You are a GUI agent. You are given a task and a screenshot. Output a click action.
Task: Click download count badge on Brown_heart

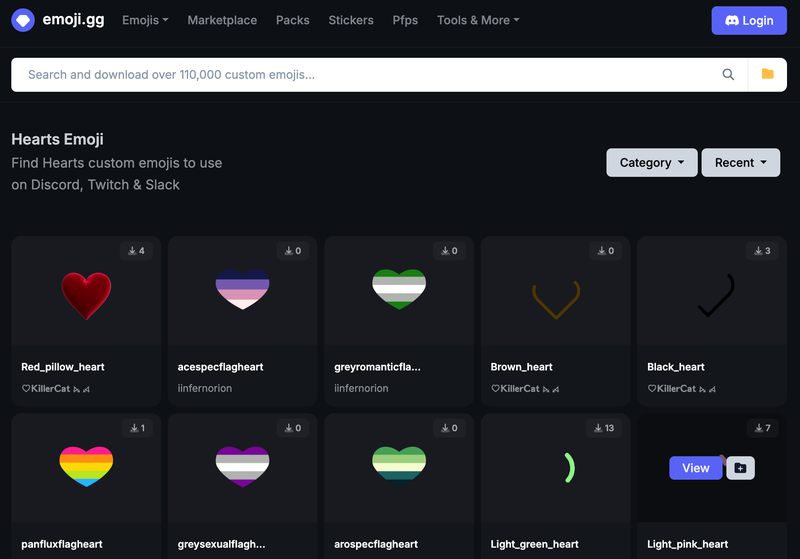click(x=606, y=250)
